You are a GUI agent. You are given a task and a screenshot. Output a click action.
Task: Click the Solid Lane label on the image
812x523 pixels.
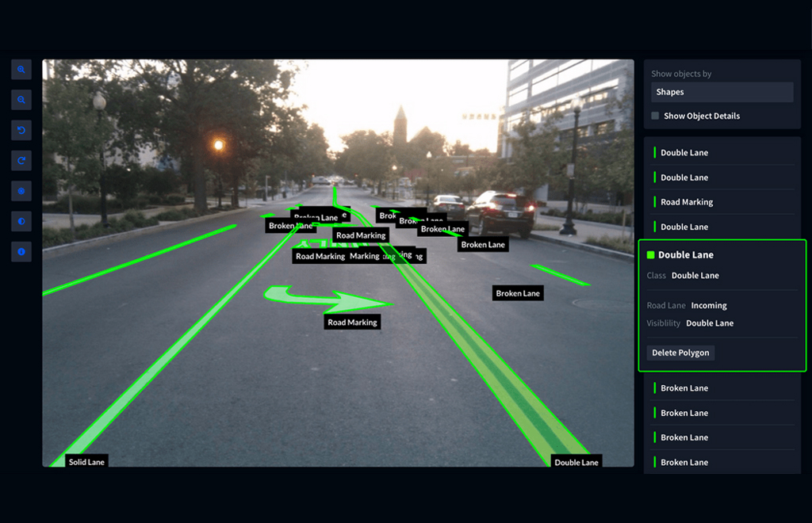pos(86,462)
